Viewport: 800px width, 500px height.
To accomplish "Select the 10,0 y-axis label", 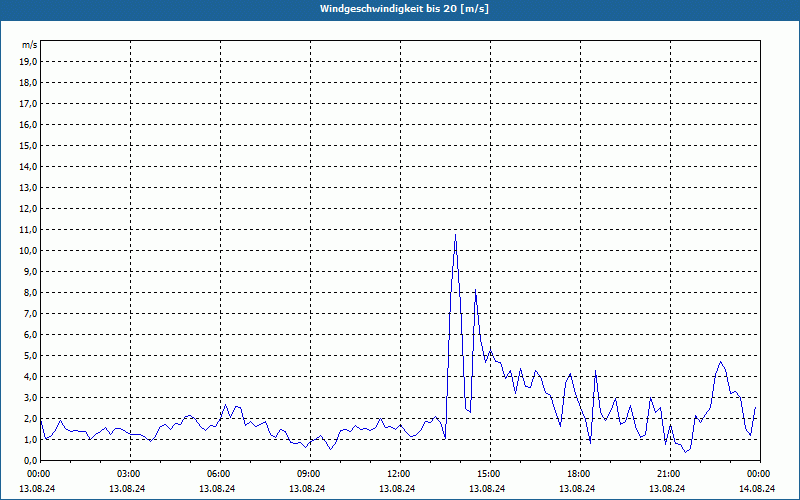I will coord(28,251).
